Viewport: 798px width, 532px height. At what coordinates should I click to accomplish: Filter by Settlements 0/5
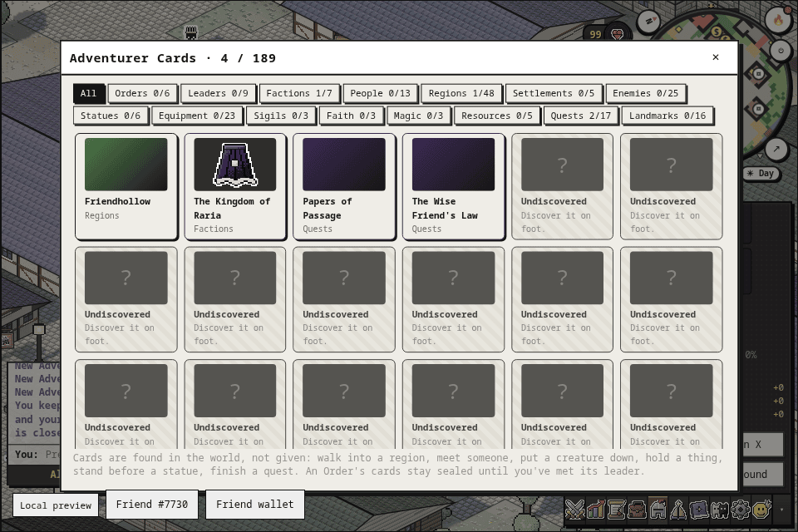(554, 93)
